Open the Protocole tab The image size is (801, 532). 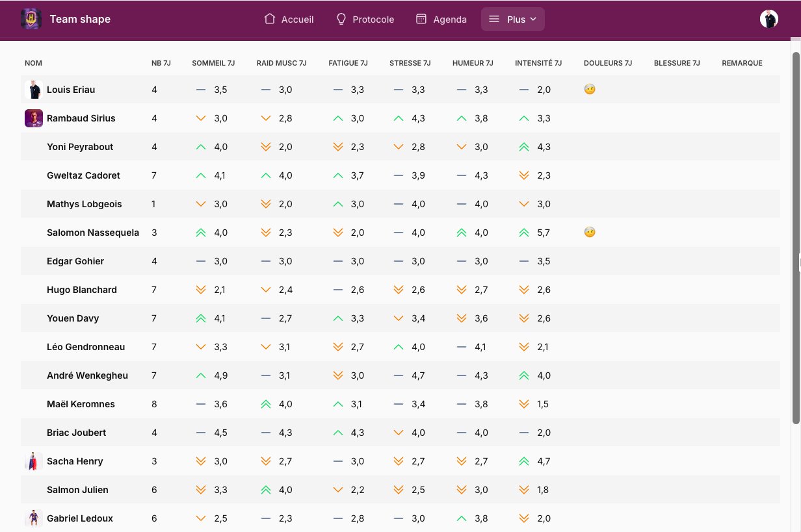[x=365, y=19]
